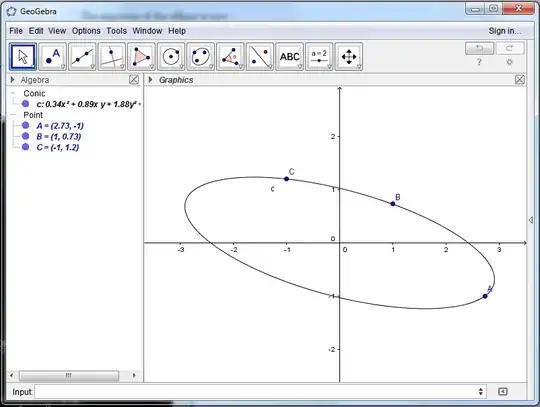Pick the ABC text tool
The image size is (540, 407).
point(289,56)
